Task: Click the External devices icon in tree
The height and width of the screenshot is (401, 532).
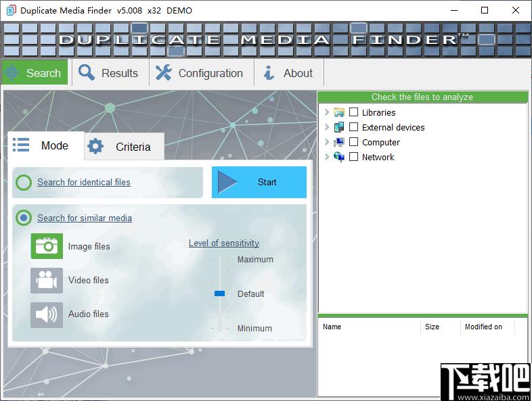Action: pos(339,127)
